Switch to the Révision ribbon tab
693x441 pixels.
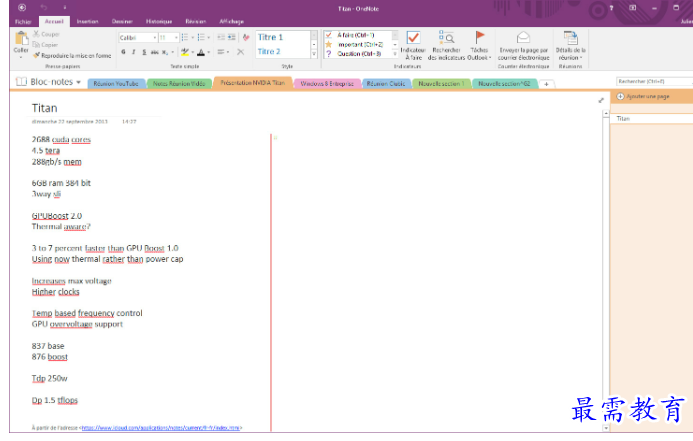point(195,21)
